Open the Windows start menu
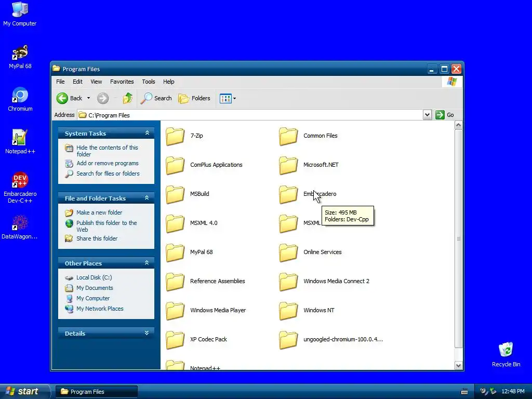The width and height of the screenshot is (532, 399). coord(24,391)
